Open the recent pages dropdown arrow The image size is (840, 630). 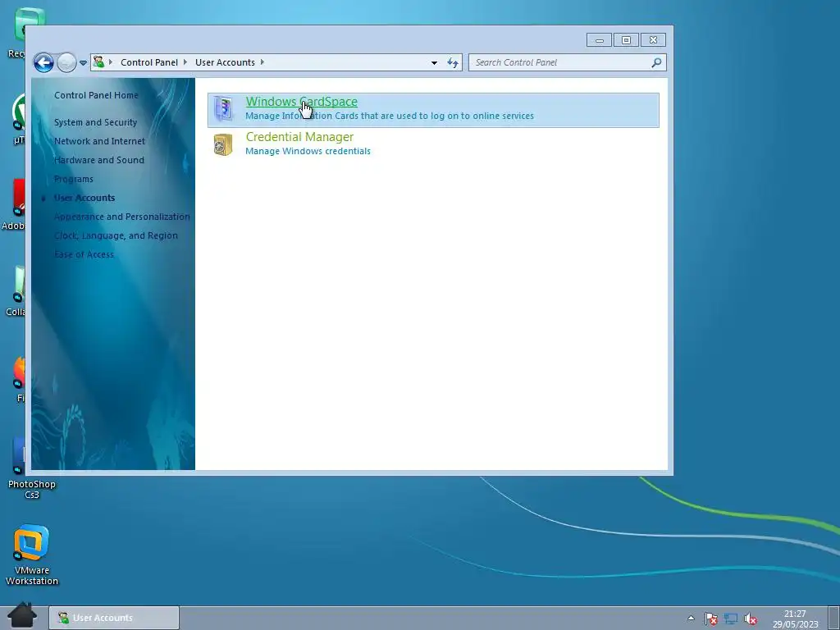pyautogui.click(x=83, y=62)
